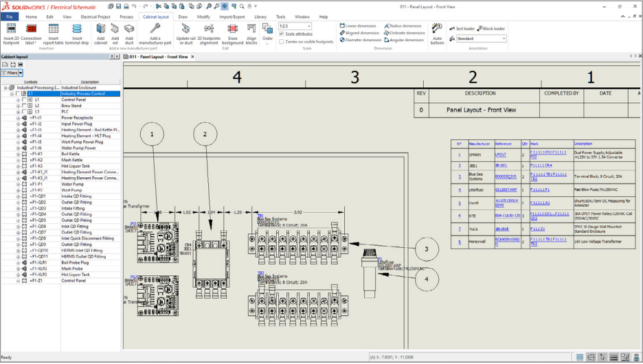Viewport: 643px width, 364px height.
Task: Select the Angular dimension tool
Action: pyautogui.click(x=404, y=40)
